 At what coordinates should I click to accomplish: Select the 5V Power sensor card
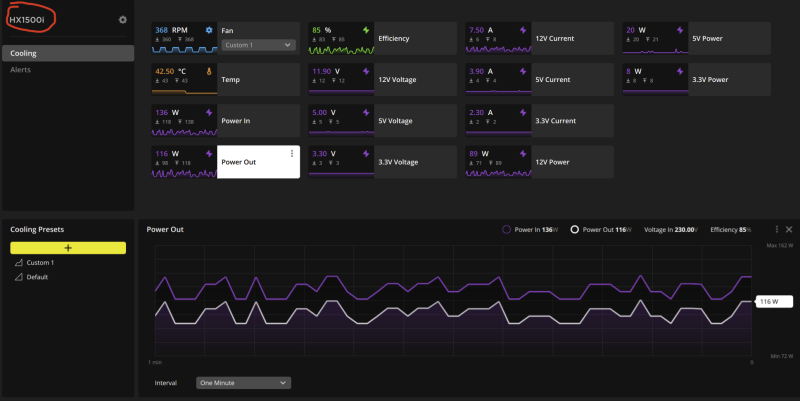point(696,38)
